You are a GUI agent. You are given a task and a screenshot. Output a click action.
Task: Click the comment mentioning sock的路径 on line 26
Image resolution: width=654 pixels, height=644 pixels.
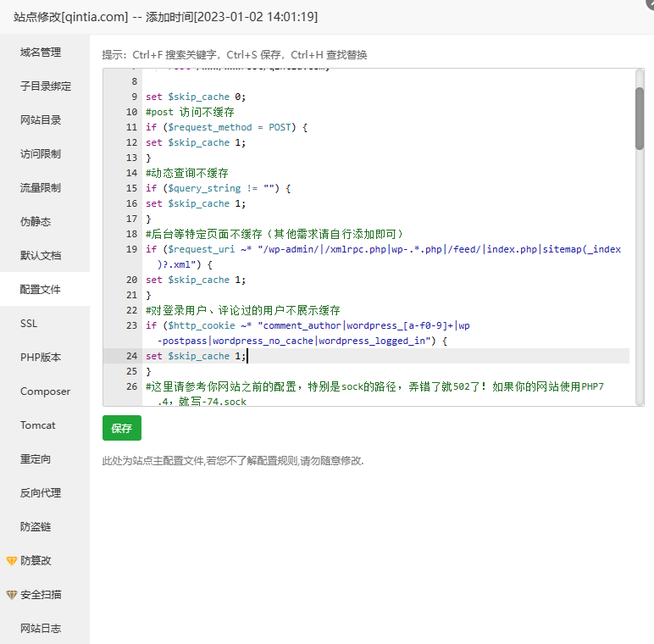point(374,394)
